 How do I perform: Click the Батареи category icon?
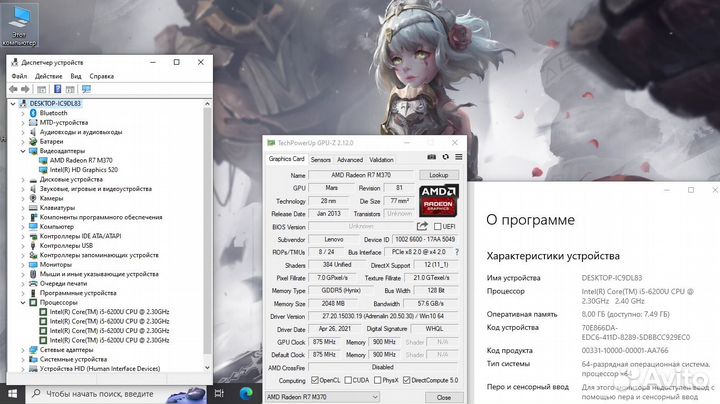tap(33, 141)
